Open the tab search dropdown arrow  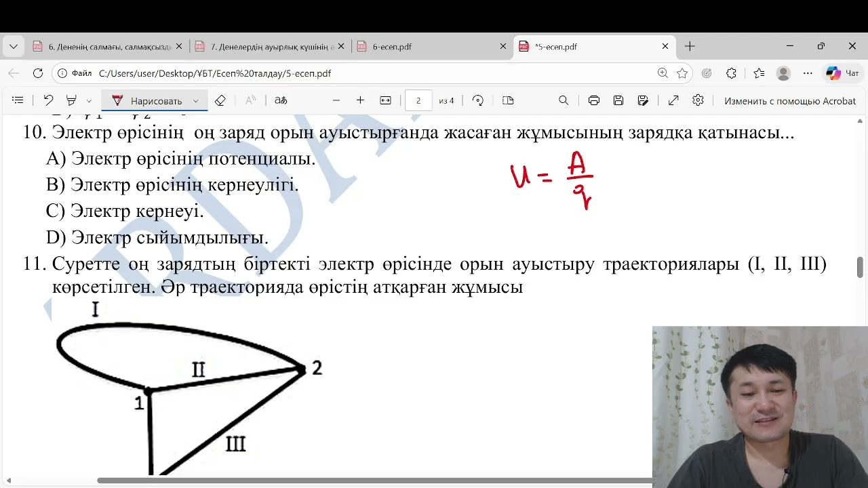point(14,46)
